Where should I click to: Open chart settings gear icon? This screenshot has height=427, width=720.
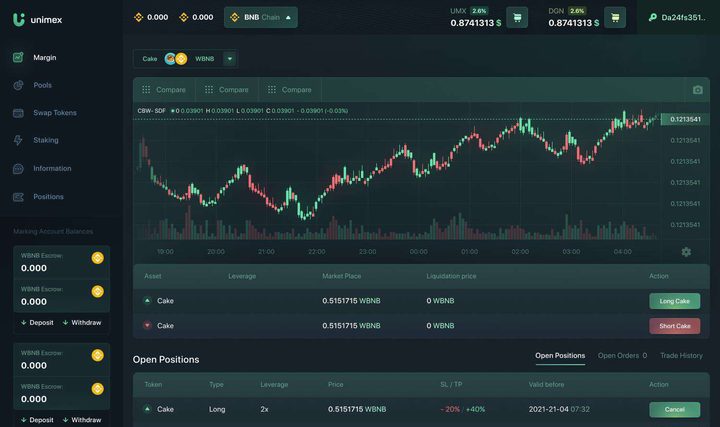686,252
